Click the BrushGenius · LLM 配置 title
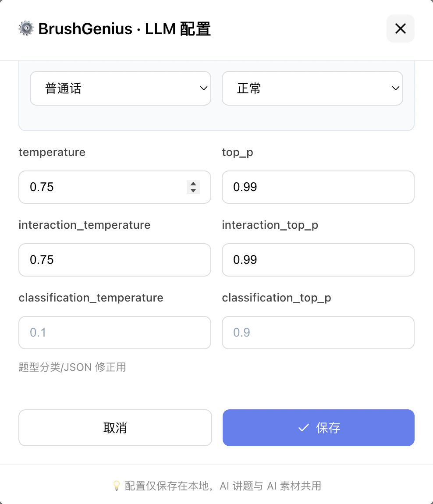 (124, 29)
